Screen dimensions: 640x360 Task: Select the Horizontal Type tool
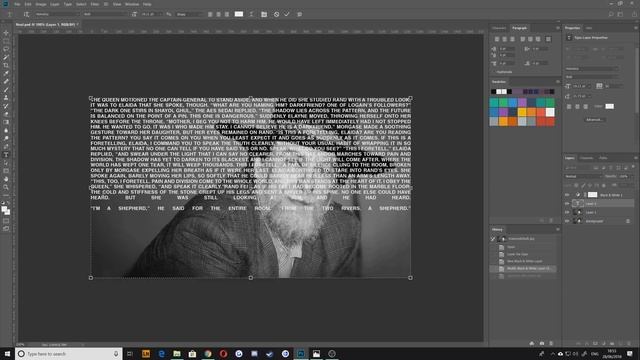point(6,155)
